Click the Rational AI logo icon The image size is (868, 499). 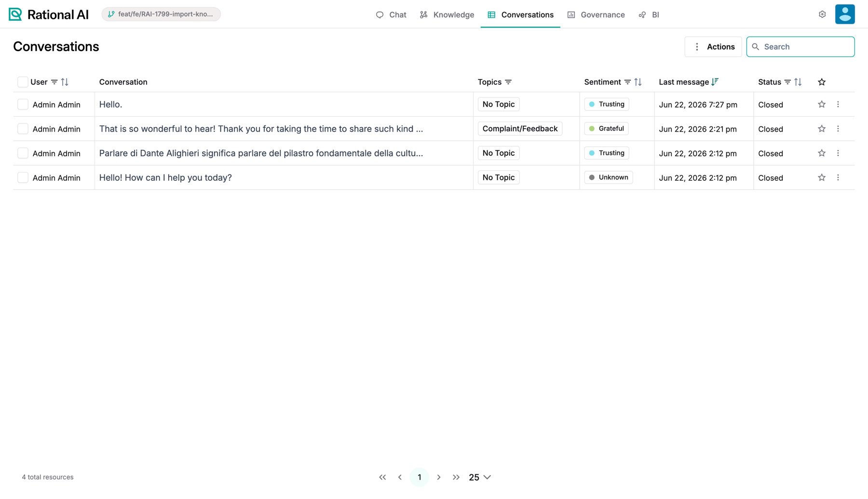15,14
